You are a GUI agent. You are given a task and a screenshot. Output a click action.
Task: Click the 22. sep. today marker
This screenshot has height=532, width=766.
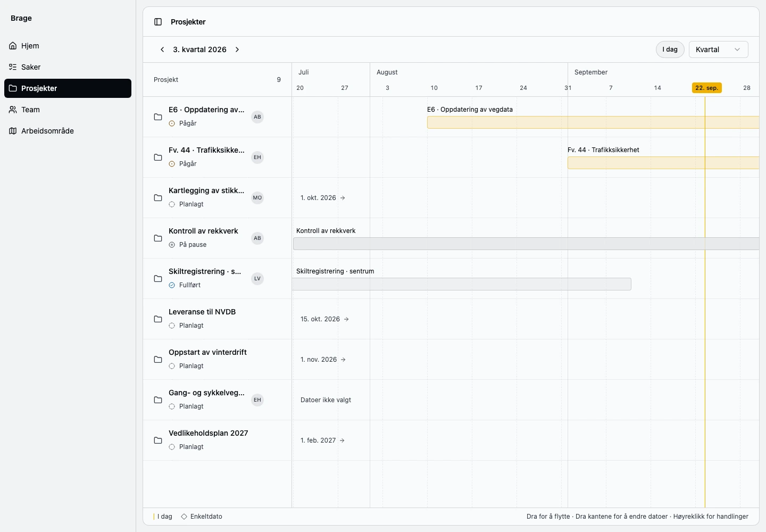(x=707, y=88)
